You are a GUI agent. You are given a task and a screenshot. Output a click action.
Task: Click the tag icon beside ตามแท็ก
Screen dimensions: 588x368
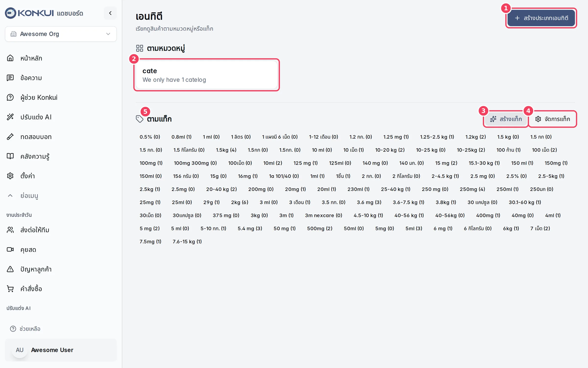pyautogui.click(x=140, y=119)
